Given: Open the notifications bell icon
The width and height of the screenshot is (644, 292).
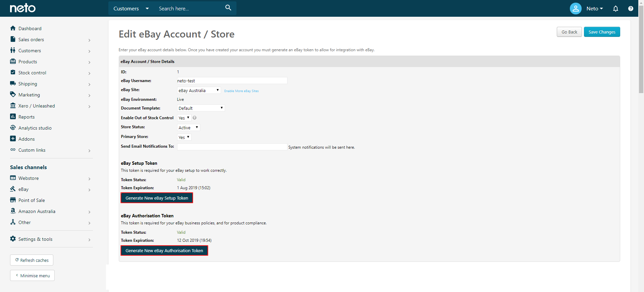Looking at the screenshot, I should pyautogui.click(x=615, y=9).
